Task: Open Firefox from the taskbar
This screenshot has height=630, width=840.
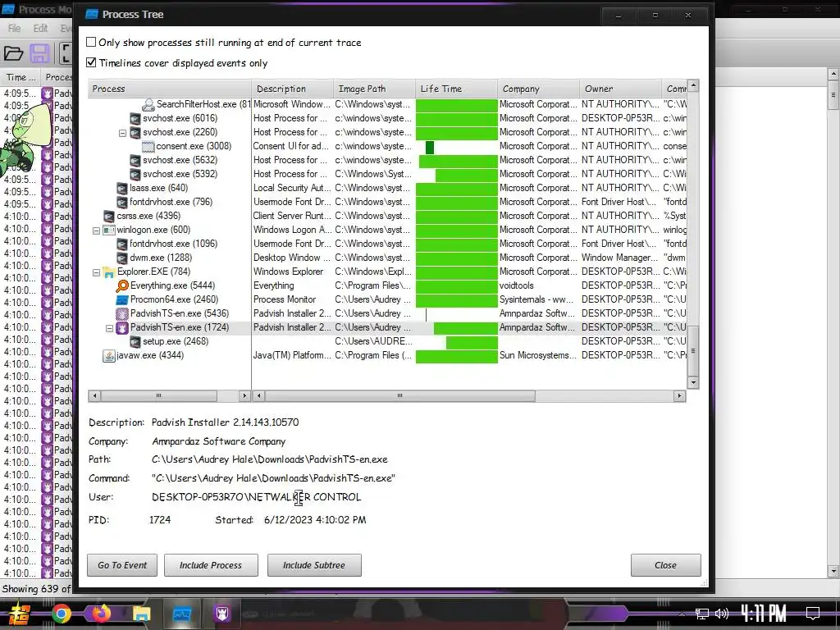Action: (x=101, y=612)
